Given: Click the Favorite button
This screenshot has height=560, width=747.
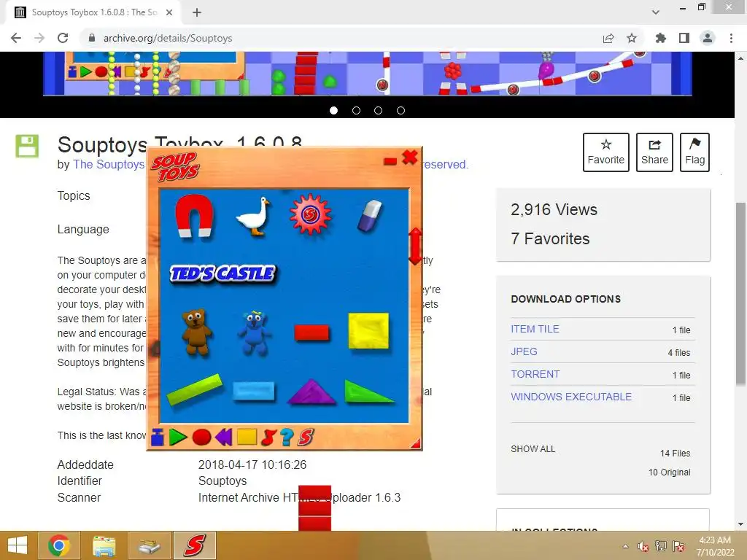Looking at the screenshot, I should pos(606,152).
